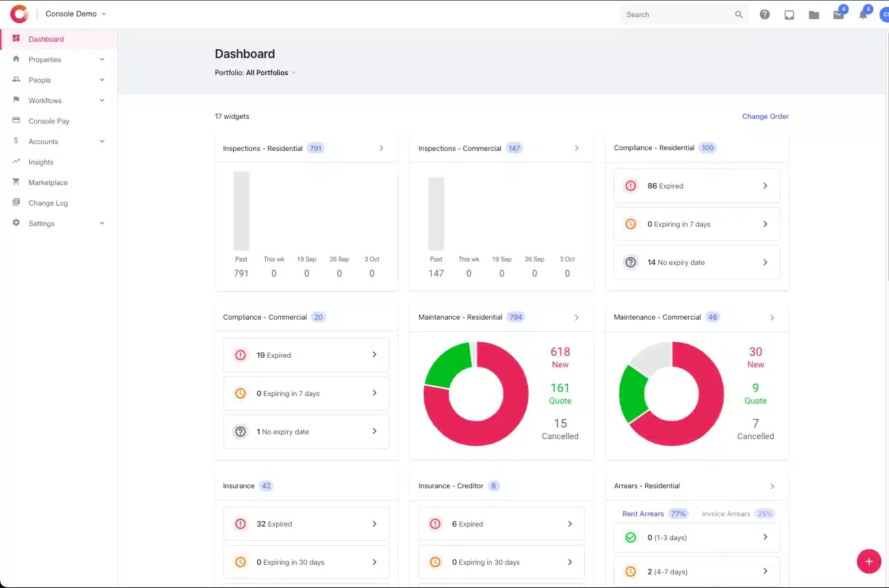Click the search magnifier icon
889x588 pixels.
739,14
